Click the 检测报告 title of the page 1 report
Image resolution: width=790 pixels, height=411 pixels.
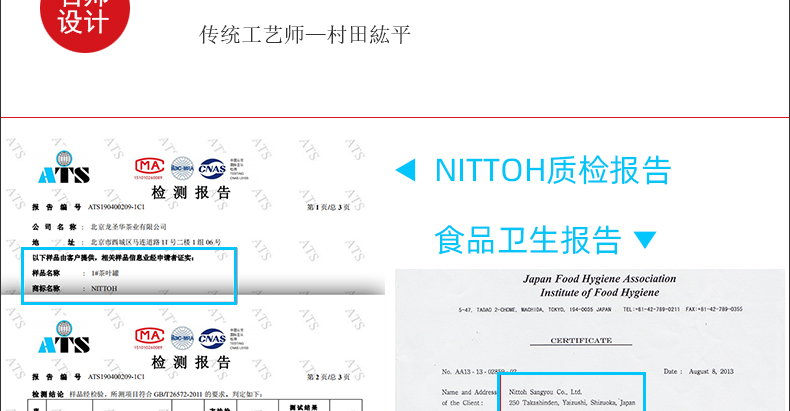pos(191,192)
